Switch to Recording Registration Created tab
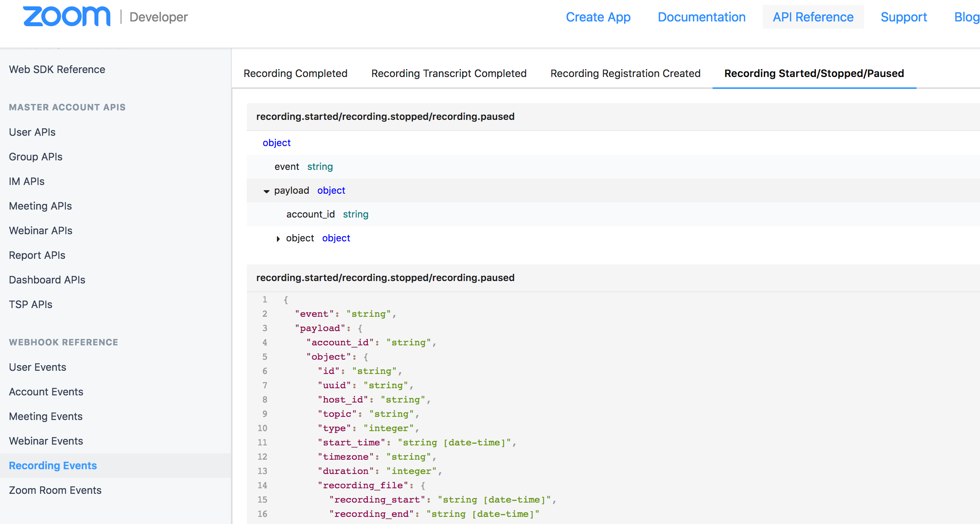Viewport: 980px width, 524px height. click(625, 73)
